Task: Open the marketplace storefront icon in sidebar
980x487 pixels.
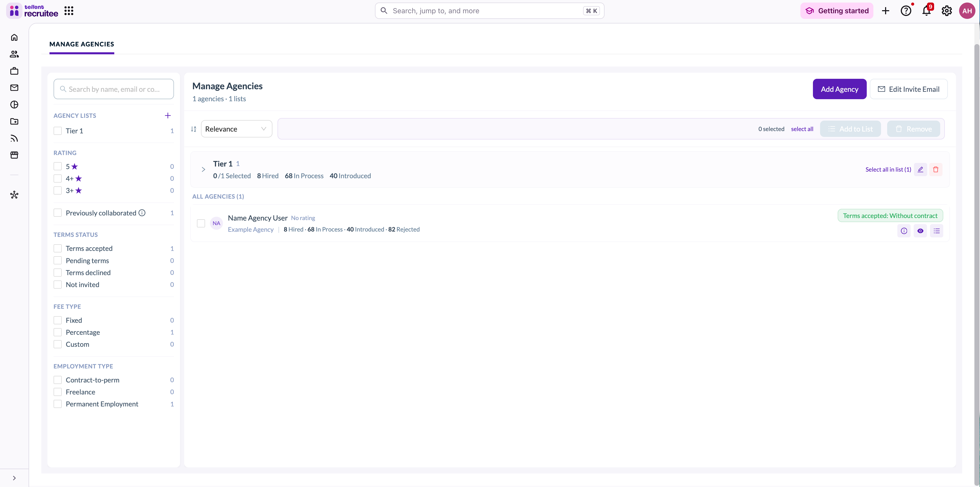Action: point(14,155)
